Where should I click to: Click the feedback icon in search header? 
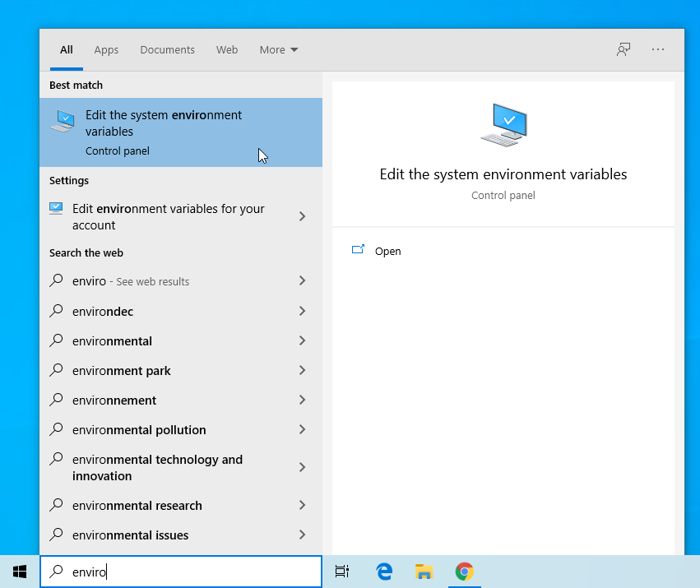coord(624,49)
